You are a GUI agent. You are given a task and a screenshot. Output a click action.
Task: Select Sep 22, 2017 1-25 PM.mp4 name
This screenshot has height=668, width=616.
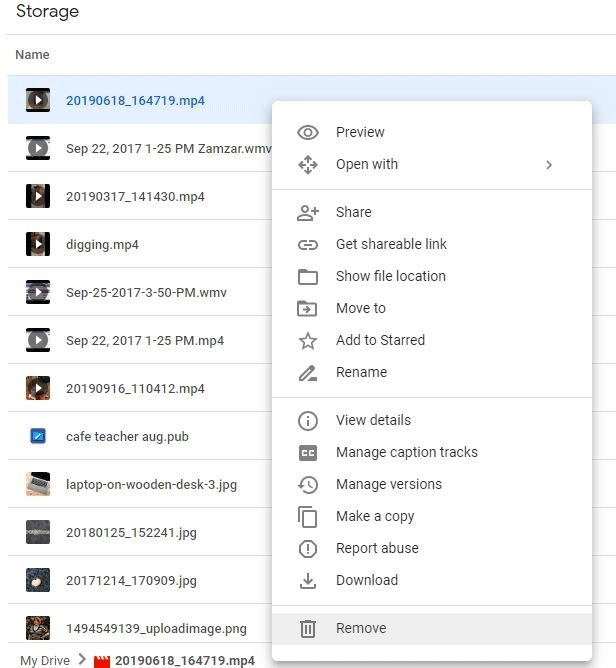tap(145, 341)
